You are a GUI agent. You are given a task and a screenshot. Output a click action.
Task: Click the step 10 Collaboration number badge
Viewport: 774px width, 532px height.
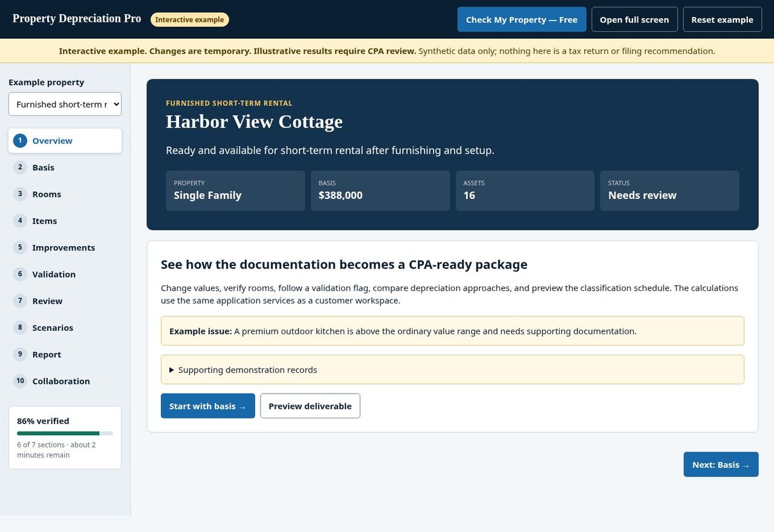click(x=20, y=381)
